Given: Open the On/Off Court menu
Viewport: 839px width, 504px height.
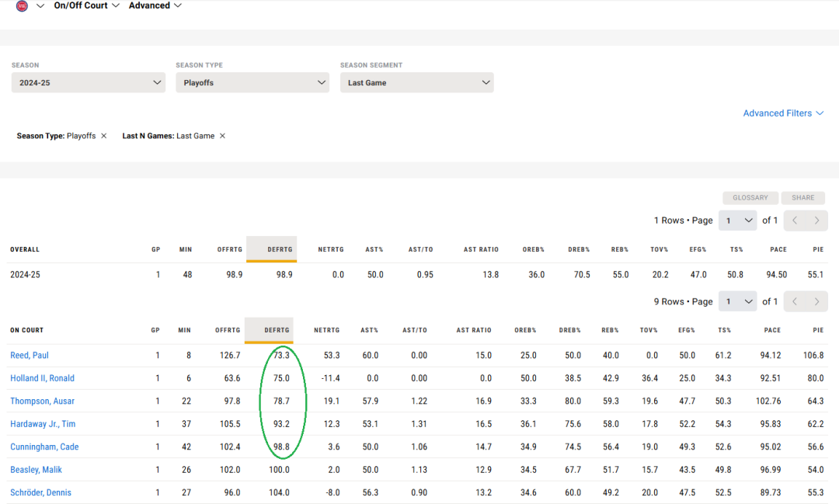Looking at the screenshot, I should 86,5.
